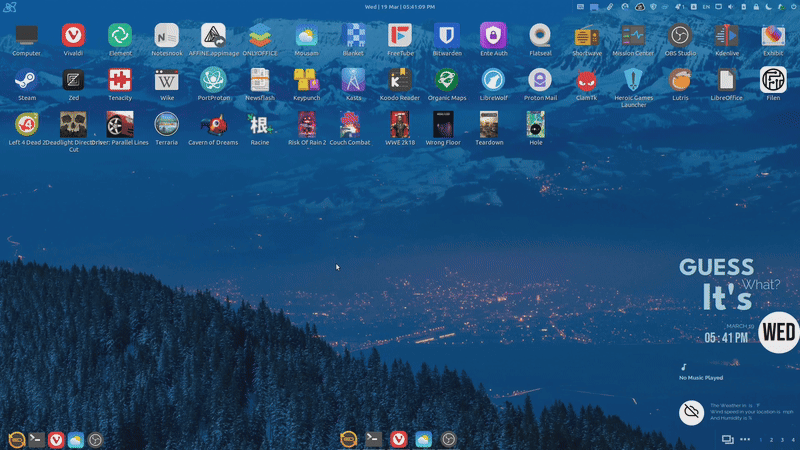Launch Steam from the desktop

coord(27,80)
